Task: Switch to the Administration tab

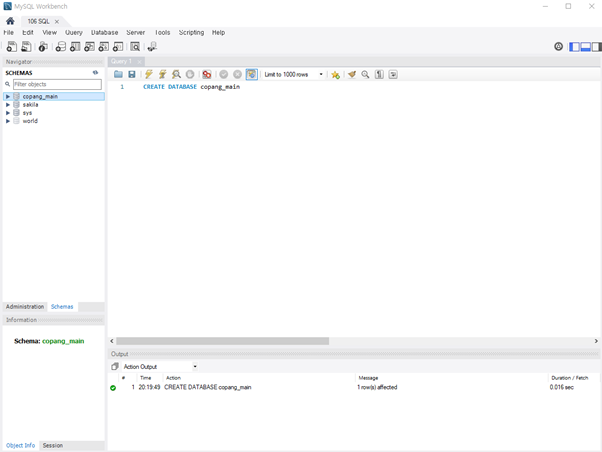Action: click(x=25, y=306)
